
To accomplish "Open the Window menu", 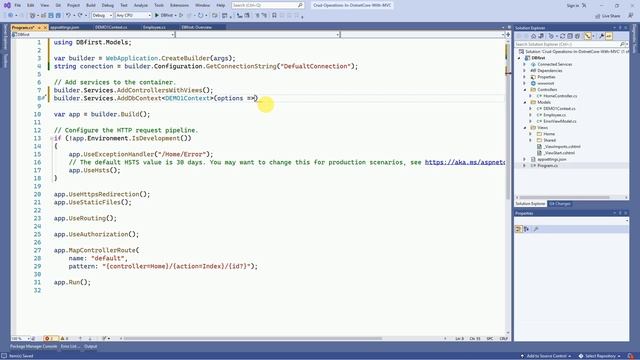I will (202, 5).
